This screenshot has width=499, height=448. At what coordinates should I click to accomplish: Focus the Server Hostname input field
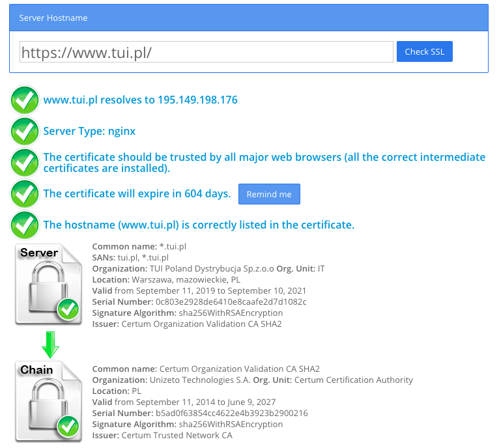point(207,52)
